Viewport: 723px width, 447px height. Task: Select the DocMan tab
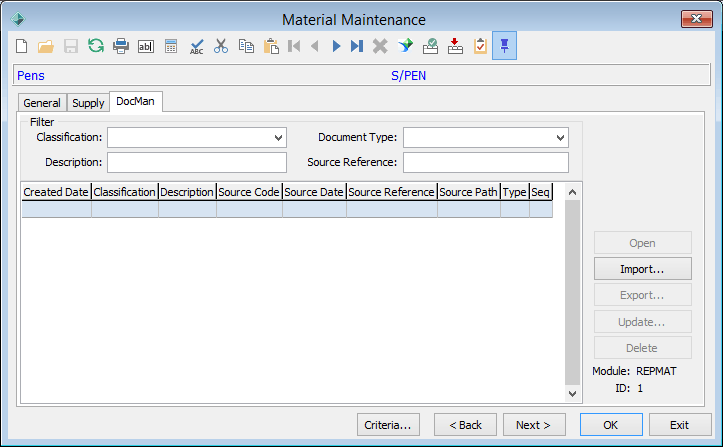coord(136,101)
